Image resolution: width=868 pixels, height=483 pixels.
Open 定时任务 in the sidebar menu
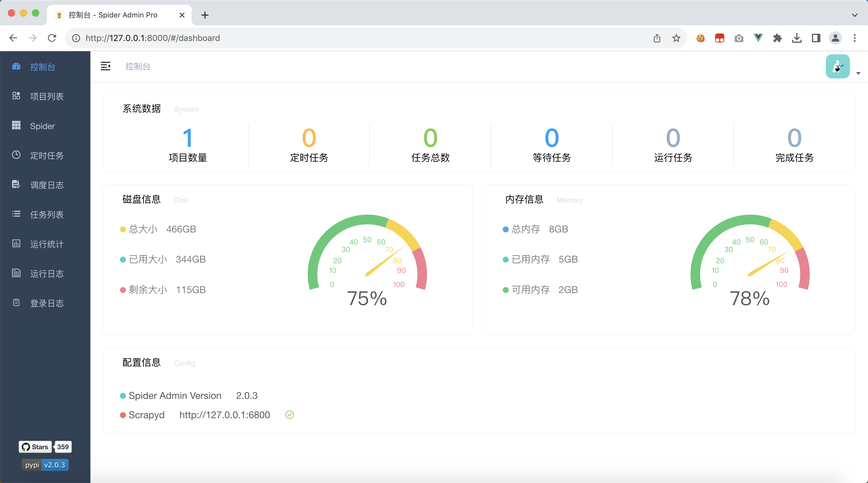tap(45, 155)
